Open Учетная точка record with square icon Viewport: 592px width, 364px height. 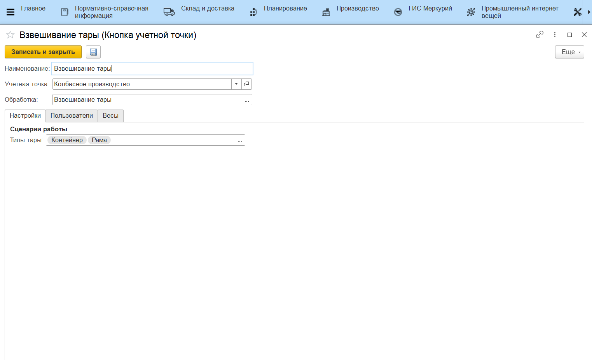coord(246,84)
